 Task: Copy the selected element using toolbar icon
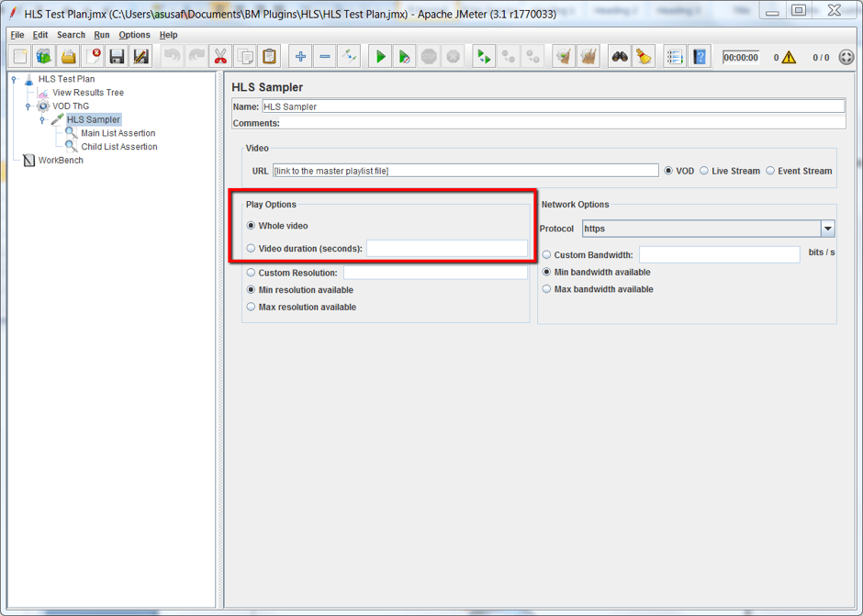click(x=245, y=57)
